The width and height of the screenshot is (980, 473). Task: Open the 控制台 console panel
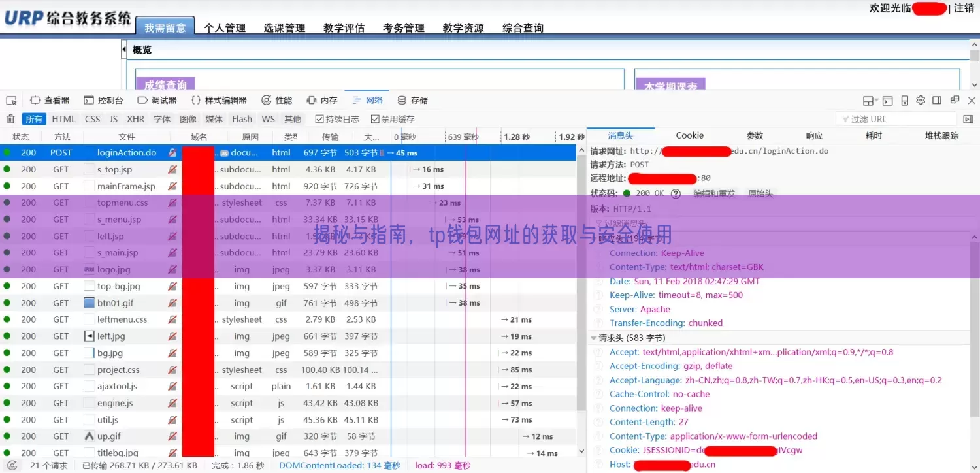(104, 101)
